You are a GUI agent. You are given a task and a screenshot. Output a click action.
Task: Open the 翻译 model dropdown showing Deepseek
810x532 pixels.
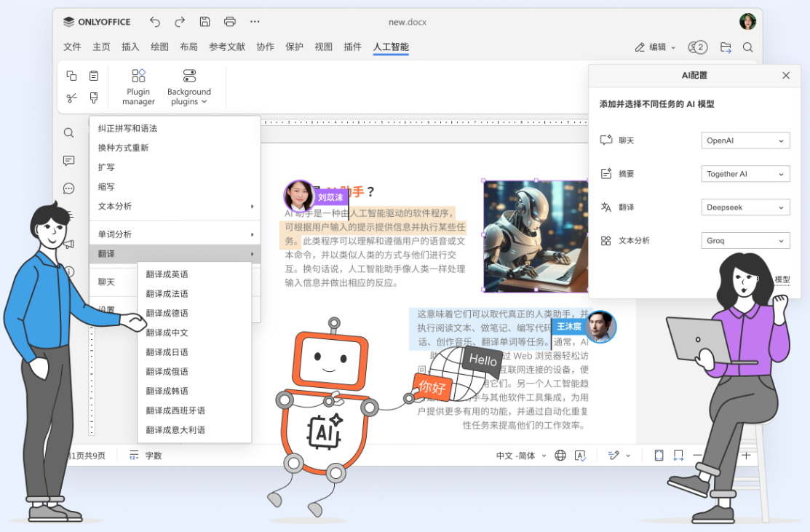tap(745, 207)
